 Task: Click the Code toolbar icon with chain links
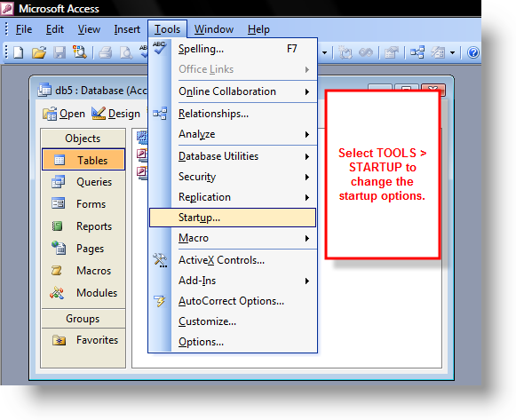(366, 52)
